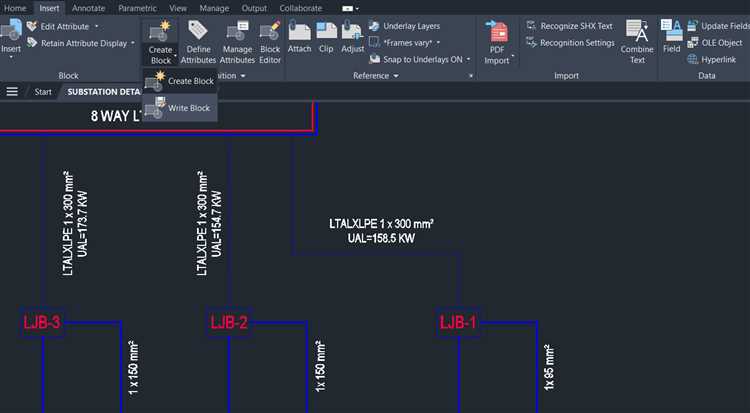750x413 pixels.
Task: Switch to the Annotate ribbon tab
Action: tap(88, 8)
